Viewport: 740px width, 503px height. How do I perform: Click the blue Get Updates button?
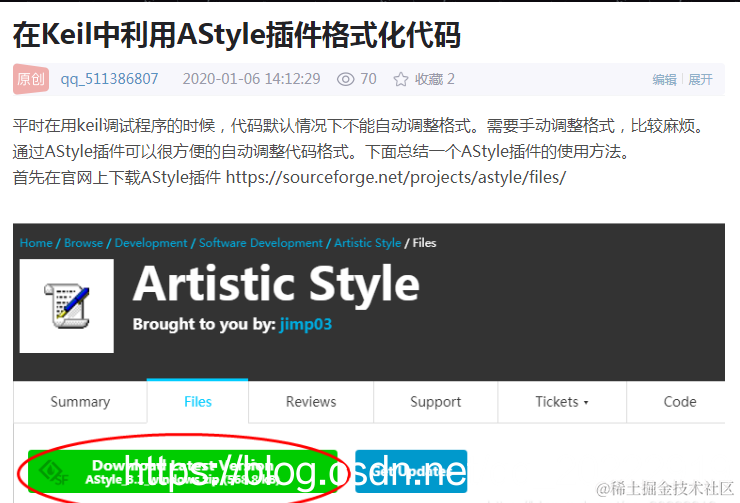pyautogui.click(x=411, y=471)
